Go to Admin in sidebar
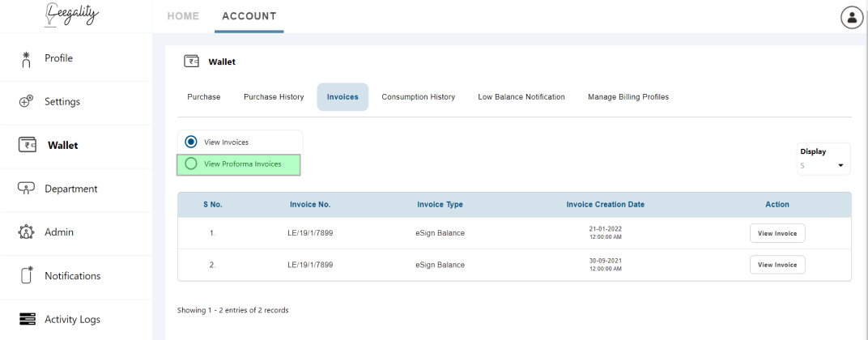Screen dimensions: 868x340 (59, 232)
